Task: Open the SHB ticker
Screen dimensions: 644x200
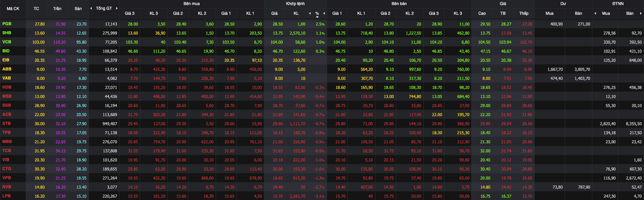Action: pos(7,33)
